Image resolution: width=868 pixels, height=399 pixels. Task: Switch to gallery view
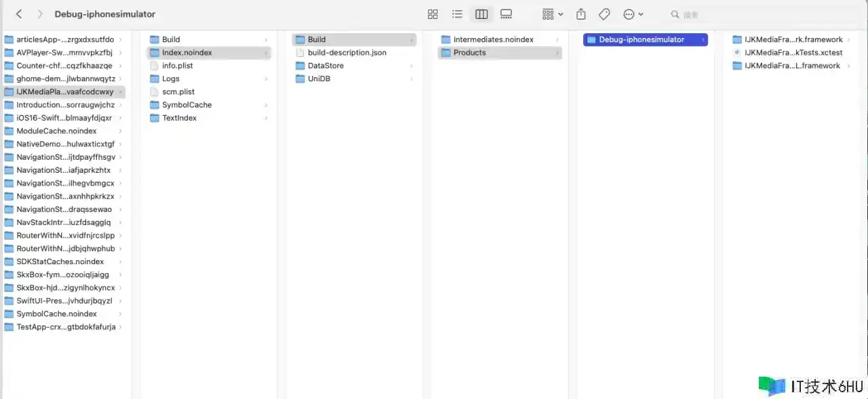[x=506, y=14]
